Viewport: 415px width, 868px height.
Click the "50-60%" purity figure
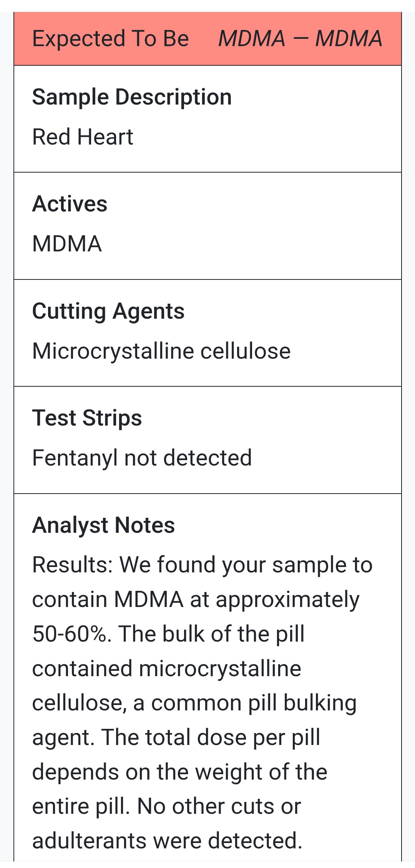pos(72,634)
